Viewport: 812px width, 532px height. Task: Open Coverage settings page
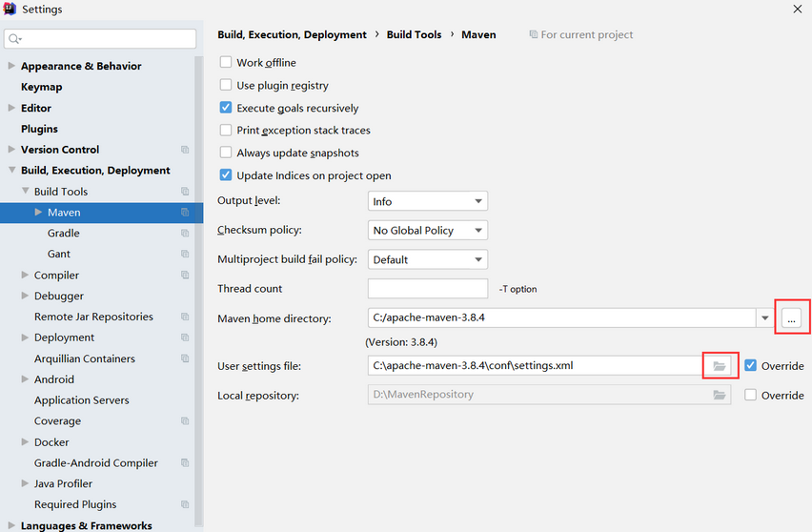coord(57,421)
